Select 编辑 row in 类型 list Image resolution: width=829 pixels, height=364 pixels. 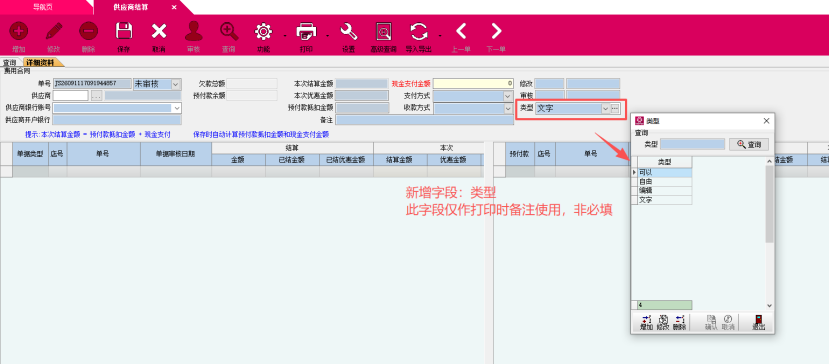[x=665, y=190]
